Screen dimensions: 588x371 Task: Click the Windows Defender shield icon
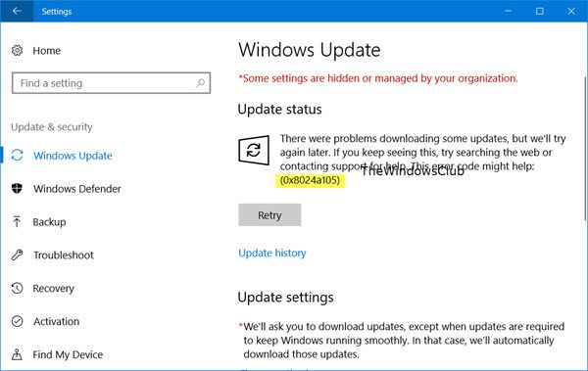click(x=17, y=188)
